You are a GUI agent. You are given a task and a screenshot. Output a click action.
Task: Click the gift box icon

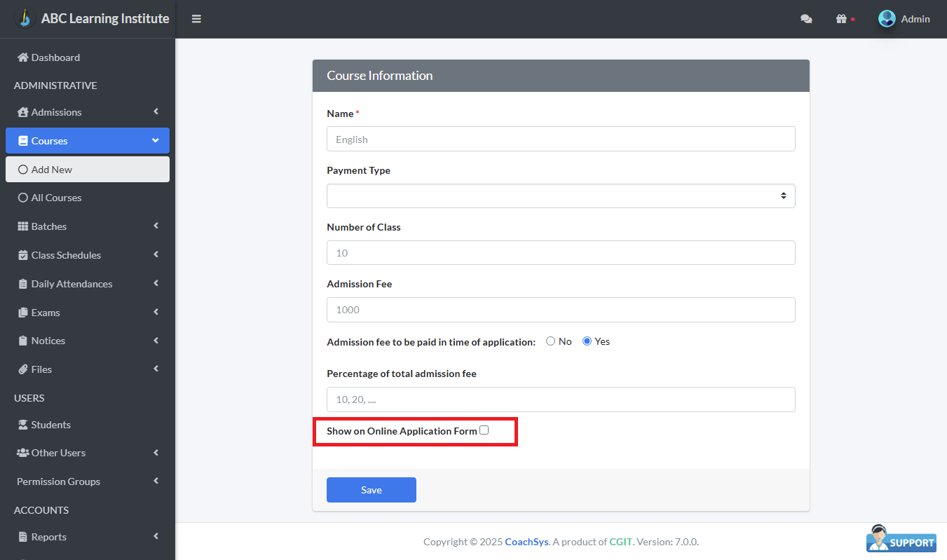(841, 19)
